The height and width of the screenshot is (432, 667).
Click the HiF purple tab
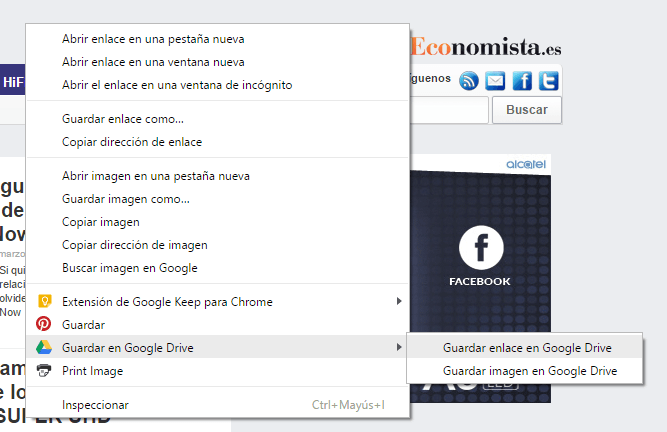(13, 80)
